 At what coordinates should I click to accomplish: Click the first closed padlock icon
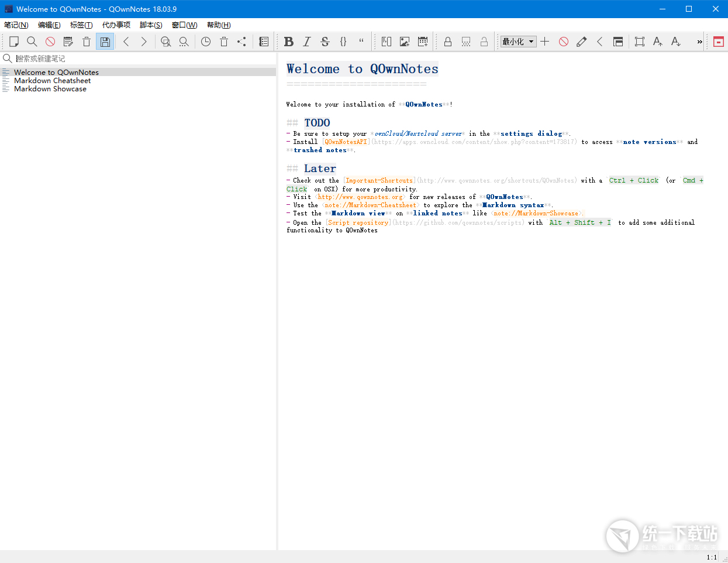(x=448, y=42)
